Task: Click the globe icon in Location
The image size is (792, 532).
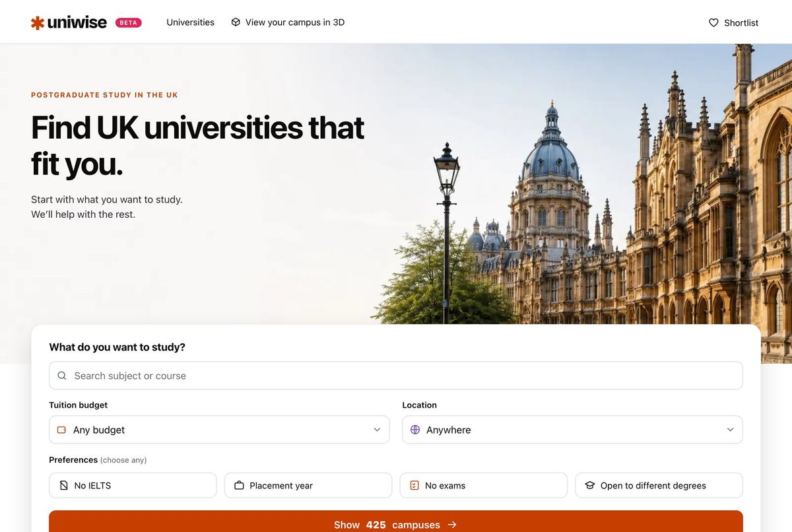Action: click(415, 430)
